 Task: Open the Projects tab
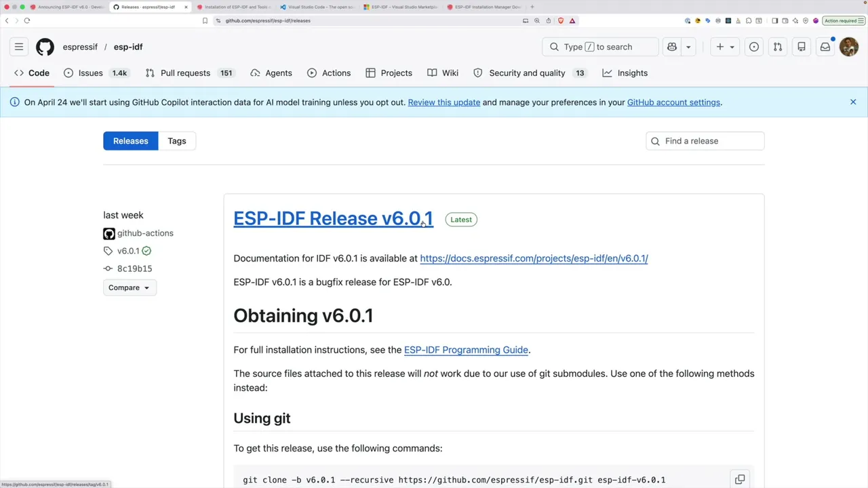tap(389, 73)
